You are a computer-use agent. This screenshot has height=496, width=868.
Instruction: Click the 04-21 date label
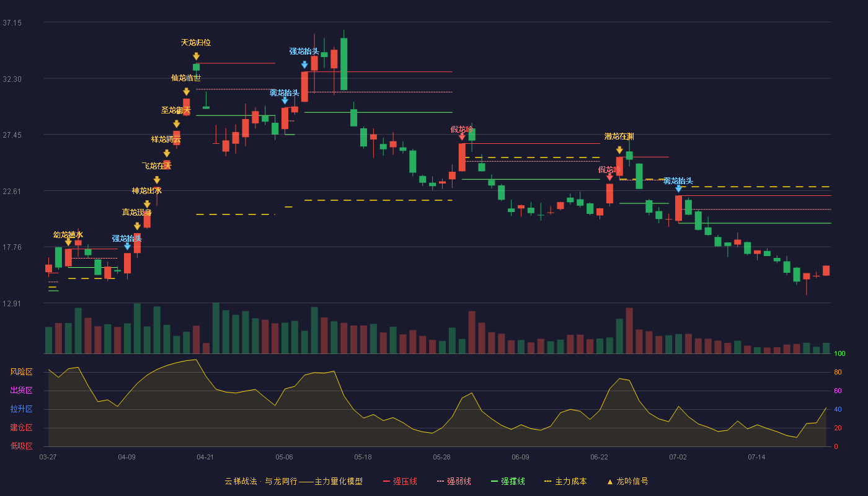[x=205, y=457]
